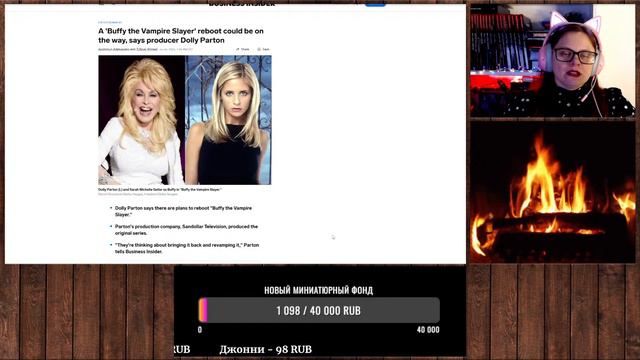Click the Buffy the Vampire Slayer reboot headline
Image resolution: width=640 pixels, height=360 pixels.
[x=181, y=36]
